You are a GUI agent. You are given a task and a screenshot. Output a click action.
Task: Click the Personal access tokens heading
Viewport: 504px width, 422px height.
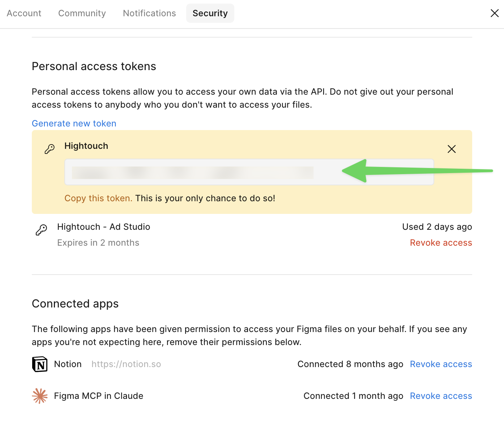(x=94, y=66)
